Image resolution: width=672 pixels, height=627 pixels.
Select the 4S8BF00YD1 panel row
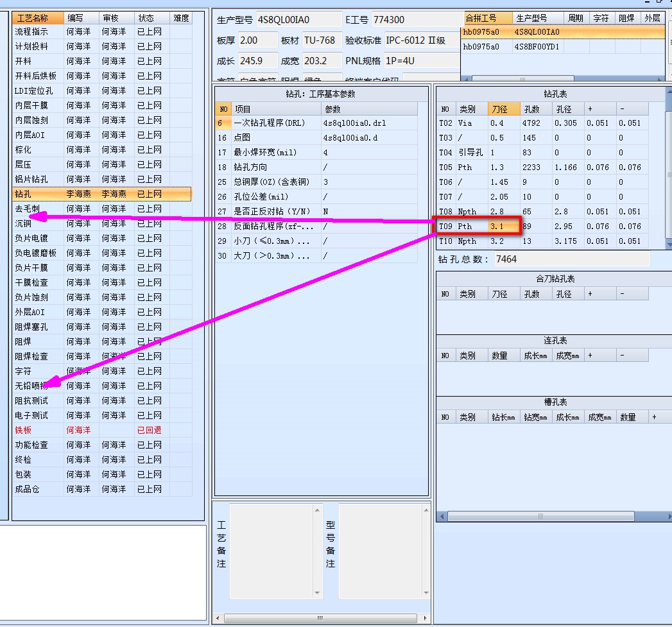tap(563, 47)
